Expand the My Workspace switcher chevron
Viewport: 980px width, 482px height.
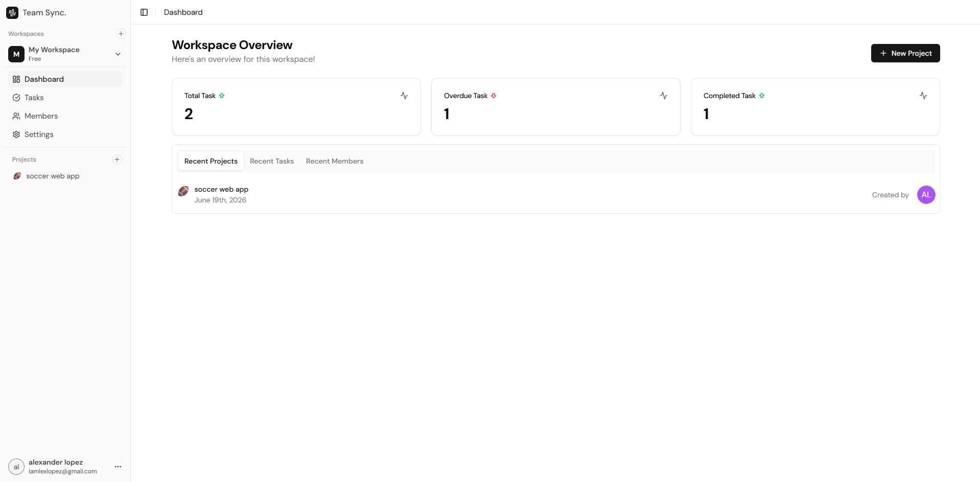point(118,54)
